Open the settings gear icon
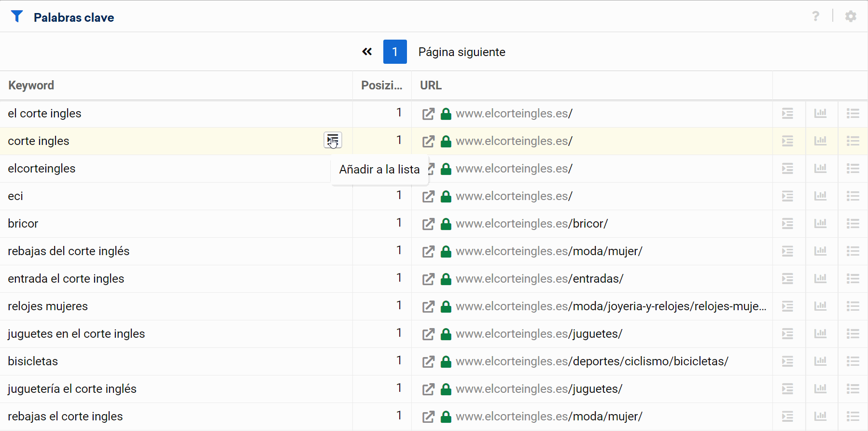 (x=850, y=16)
